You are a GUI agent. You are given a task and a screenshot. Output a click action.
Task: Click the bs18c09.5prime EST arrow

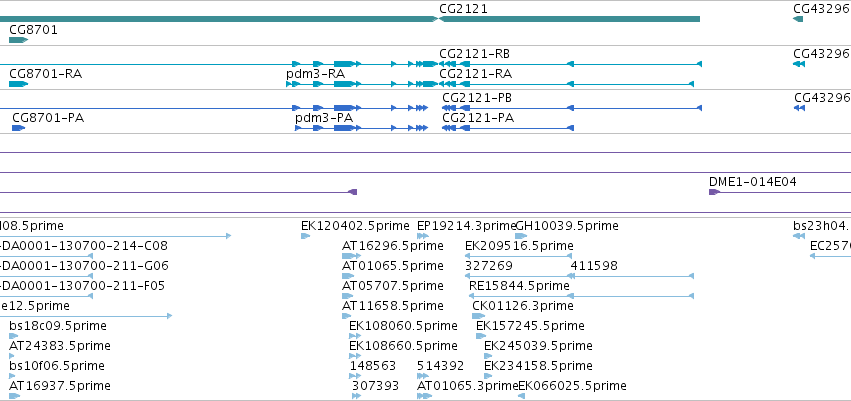(14, 336)
